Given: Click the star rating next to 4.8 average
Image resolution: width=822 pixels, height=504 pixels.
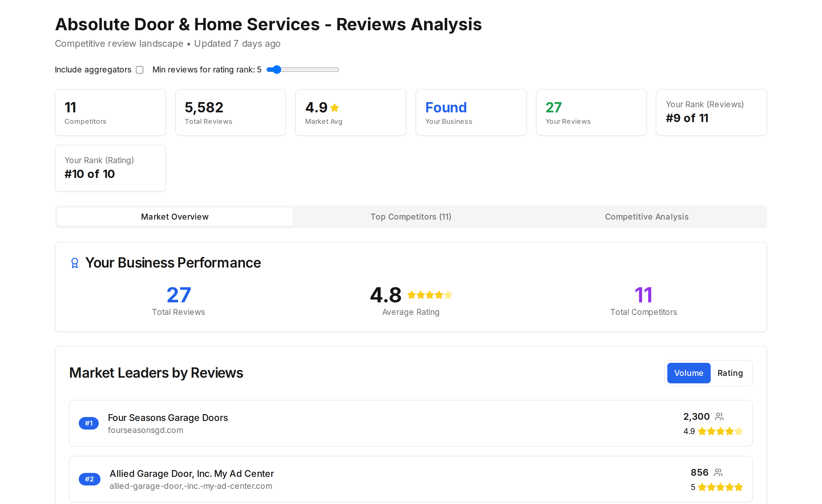Looking at the screenshot, I should [x=430, y=295].
